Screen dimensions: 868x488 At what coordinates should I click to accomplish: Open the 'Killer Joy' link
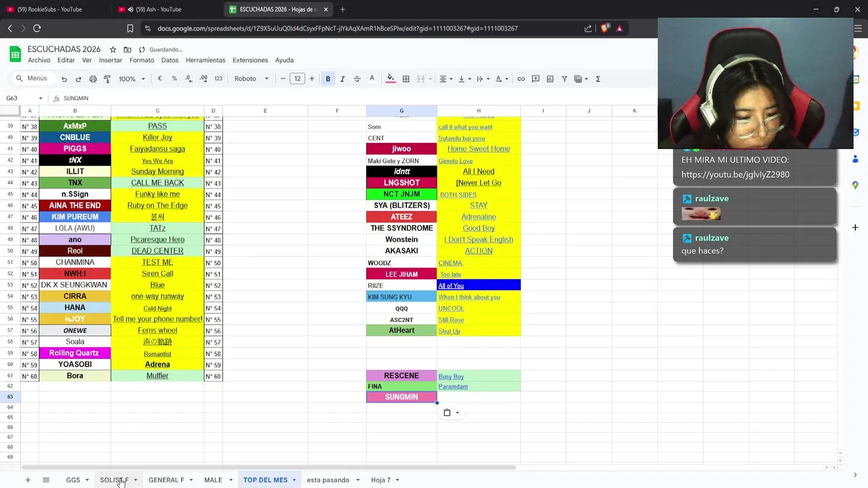point(157,138)
